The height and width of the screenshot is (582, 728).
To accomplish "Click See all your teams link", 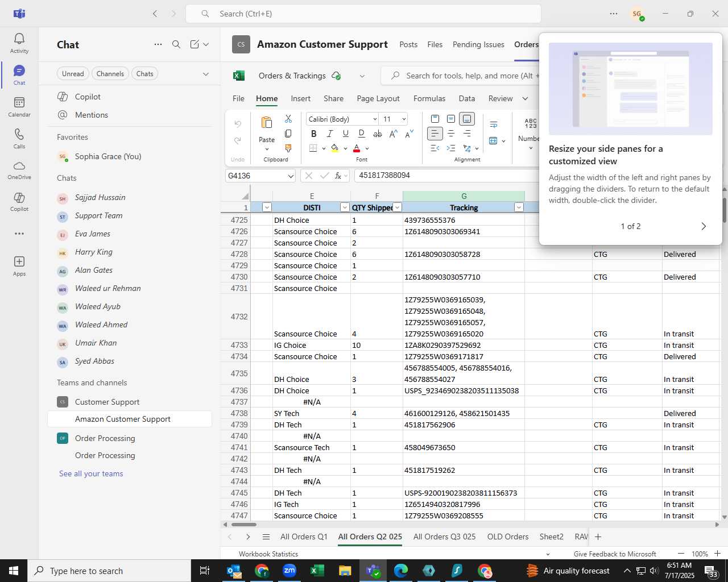I will 91,473.
